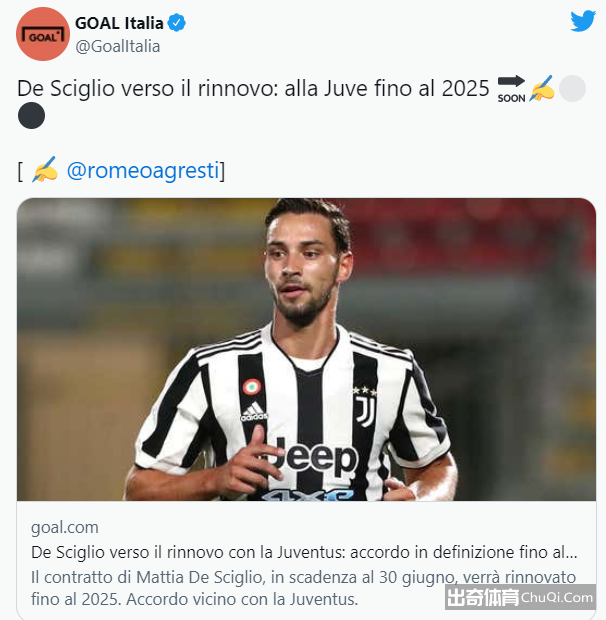
Task: Click the tweet text about Juve until 2025
Action: tap(253, 88)
